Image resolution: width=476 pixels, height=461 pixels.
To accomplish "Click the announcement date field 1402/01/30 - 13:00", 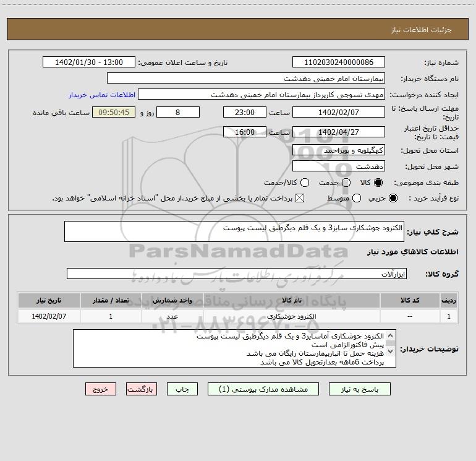I will [89, 62].
